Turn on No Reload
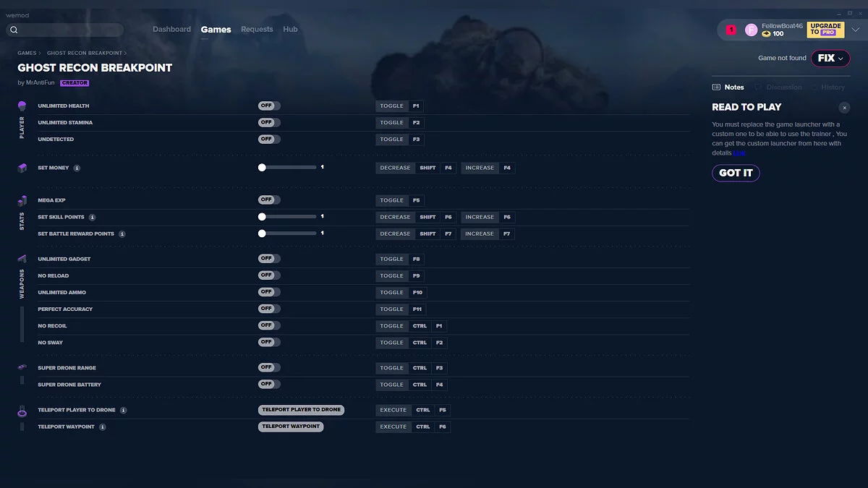868x488 pixels. [268, 275]
